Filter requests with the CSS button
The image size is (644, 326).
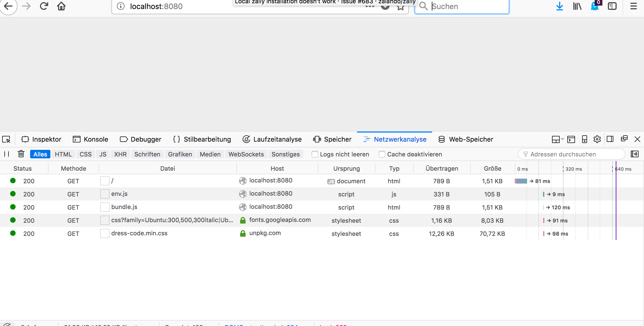click(x=85, y=154)
